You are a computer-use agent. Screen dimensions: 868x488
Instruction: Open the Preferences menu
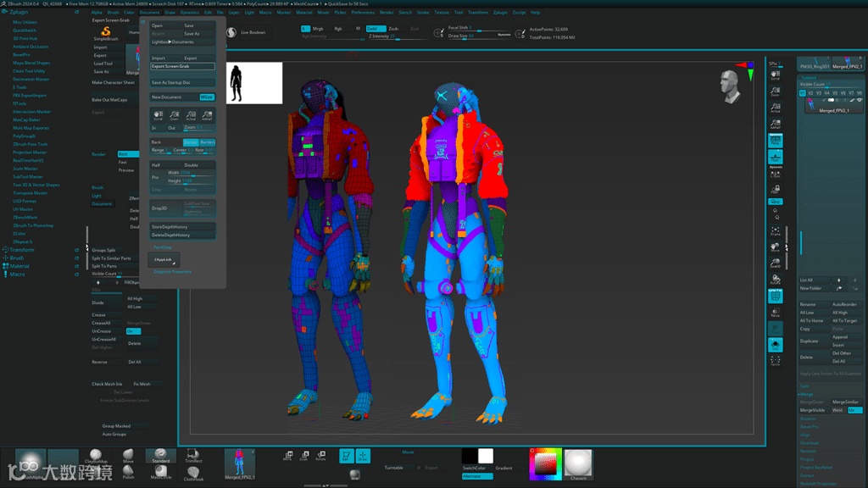[363, 13]
